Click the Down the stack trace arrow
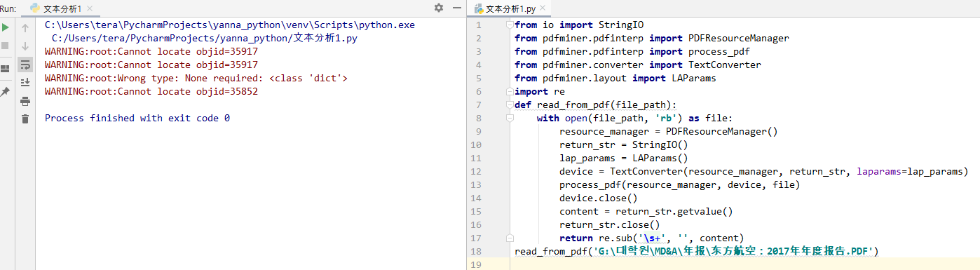The width and height of the screenshot is (980, 270). click(x=25, y=46)
